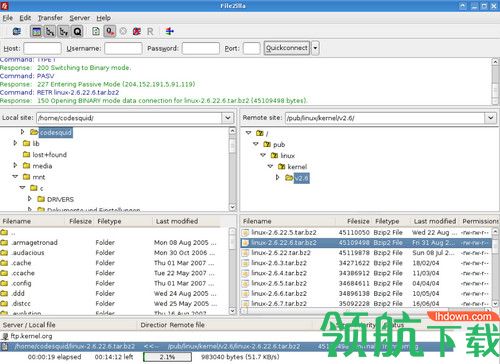Click the root / folder icon in remote tree
This screenshot has height=364, width=500.
(260, 133)
